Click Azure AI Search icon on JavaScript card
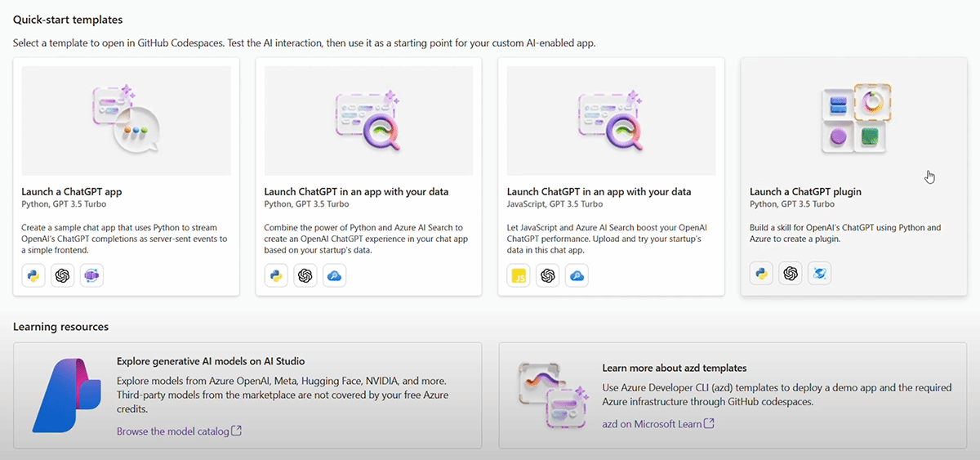Viewport: 980px width, 460px height. 576,276
